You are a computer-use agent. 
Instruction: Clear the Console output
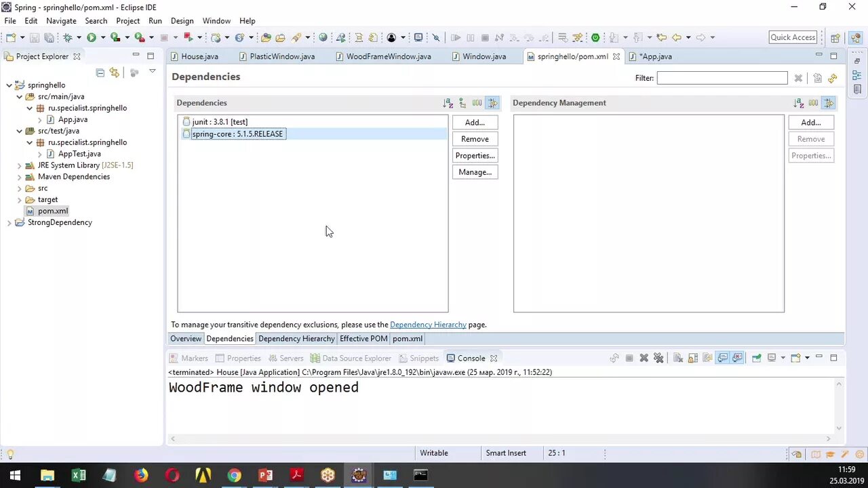677,358
